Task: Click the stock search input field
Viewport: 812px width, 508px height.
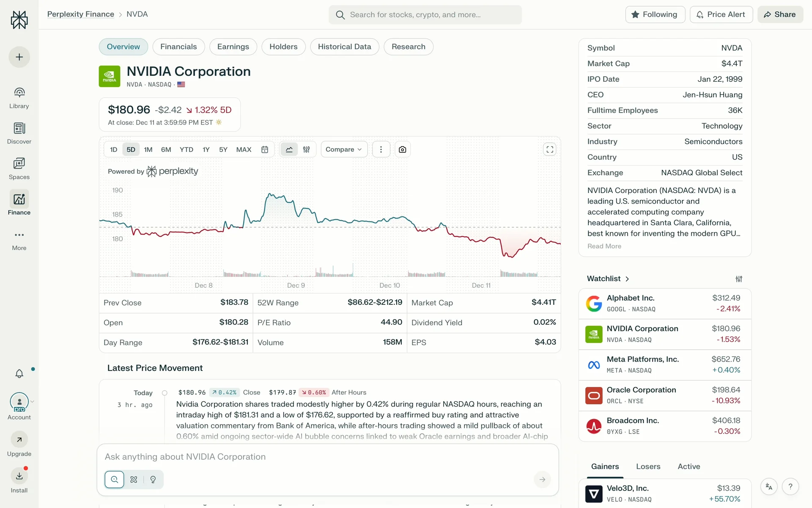Action: (425, 15)
